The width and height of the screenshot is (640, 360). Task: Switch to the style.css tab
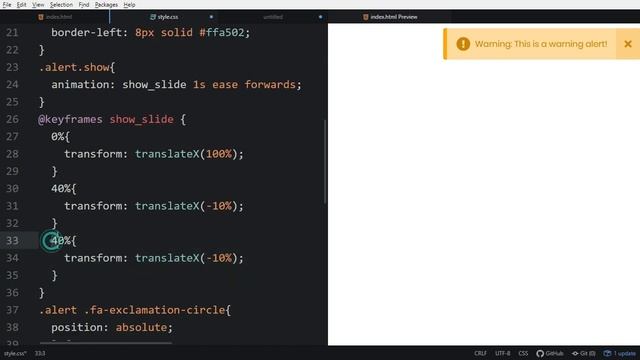click(164, 17)
